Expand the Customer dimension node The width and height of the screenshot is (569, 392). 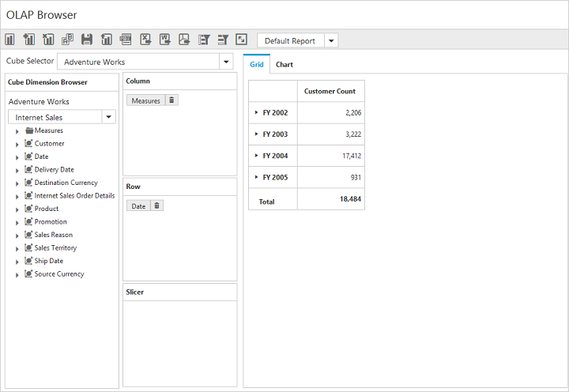pos(17,145)
